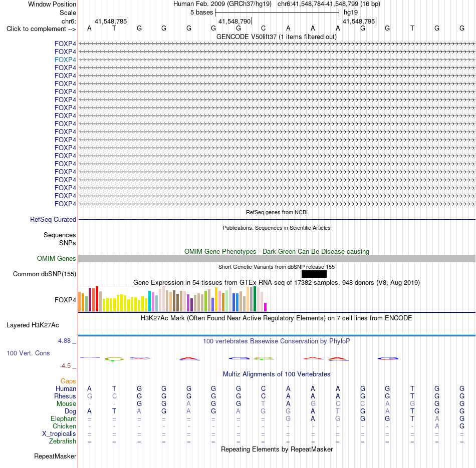476x468 pixels.
Task: Select the black dbSNP variant block
Action: (x=314, y=274)
